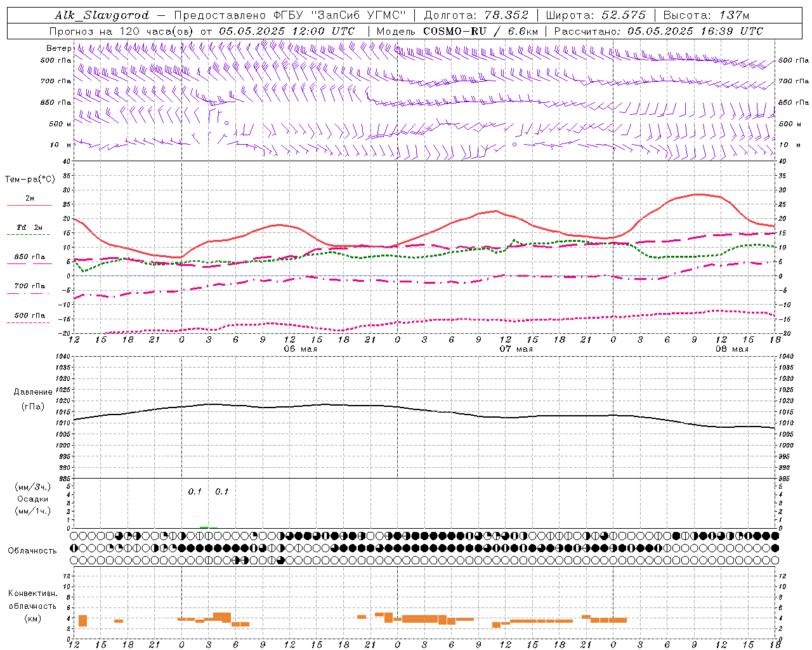Click the Давление pressure panel label
This screenshot has height=650, width=812.
click(33, 392)
